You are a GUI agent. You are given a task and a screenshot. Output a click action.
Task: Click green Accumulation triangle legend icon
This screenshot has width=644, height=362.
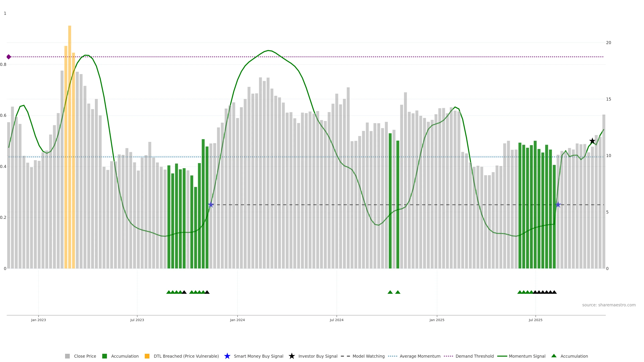pos(554,356)
